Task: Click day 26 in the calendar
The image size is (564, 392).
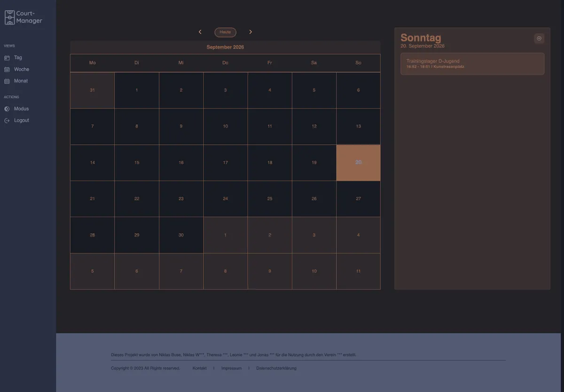Action: coord(314,199)
